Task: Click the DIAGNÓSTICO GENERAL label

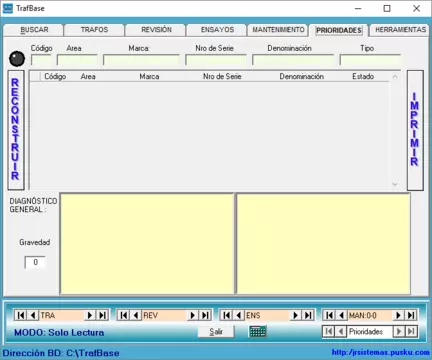Action: coord(33,205)
